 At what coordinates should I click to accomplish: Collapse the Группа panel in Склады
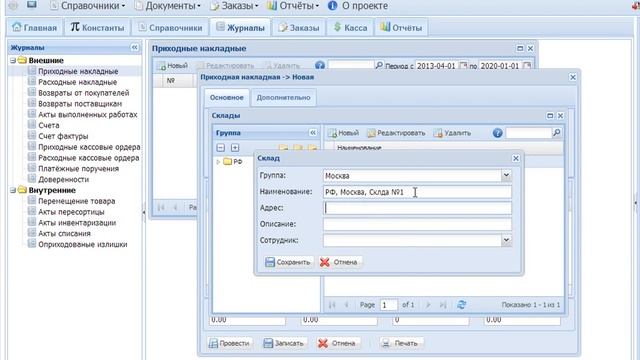tap(313, 133)
